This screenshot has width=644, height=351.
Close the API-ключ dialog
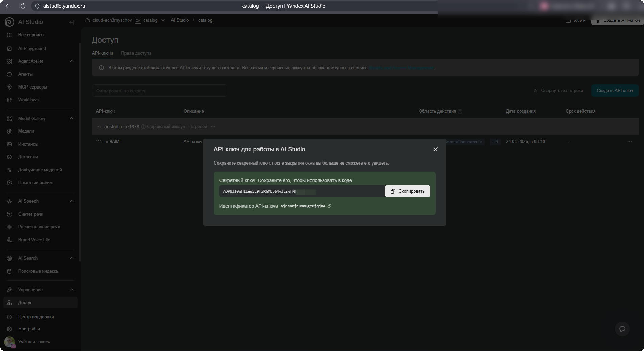click(436, 149)
